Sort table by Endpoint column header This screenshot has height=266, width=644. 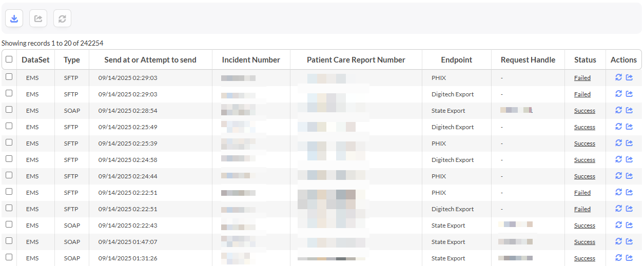(456, 60)
